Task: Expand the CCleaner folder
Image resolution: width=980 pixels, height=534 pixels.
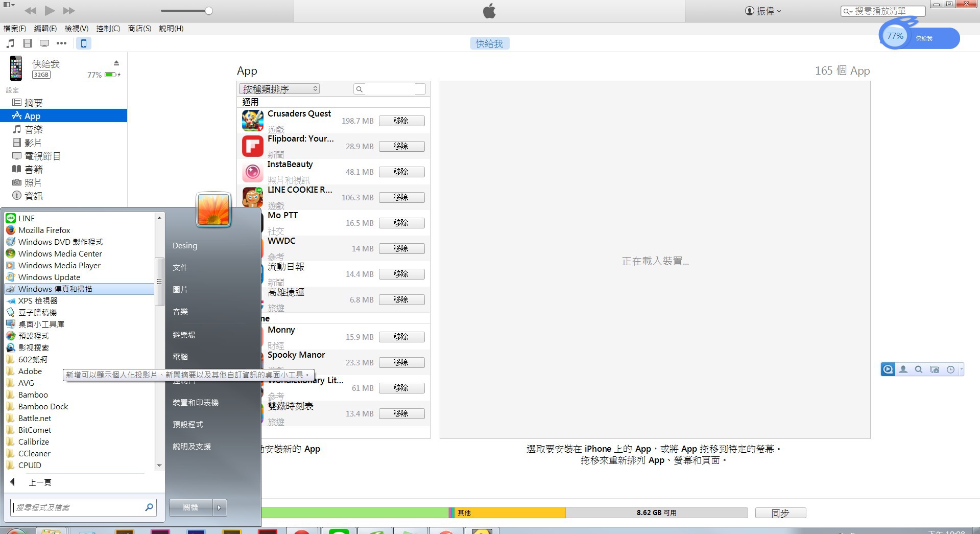Action: pyautogui.click(x=79, y=453)
